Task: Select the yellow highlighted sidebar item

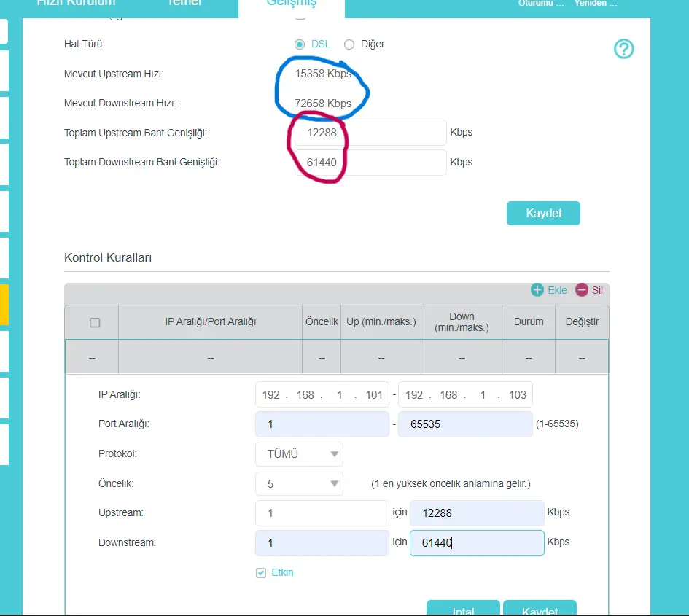Action: pyautogui.click(x=4, y=305)
